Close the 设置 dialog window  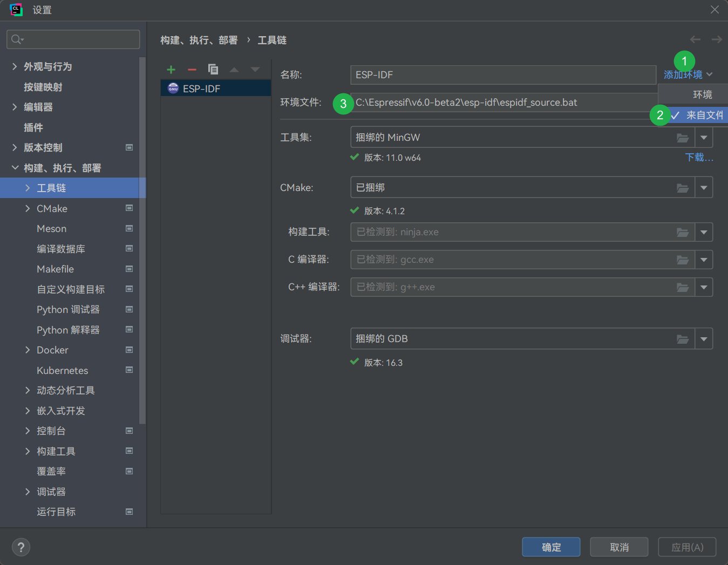[x=715, y=10]
